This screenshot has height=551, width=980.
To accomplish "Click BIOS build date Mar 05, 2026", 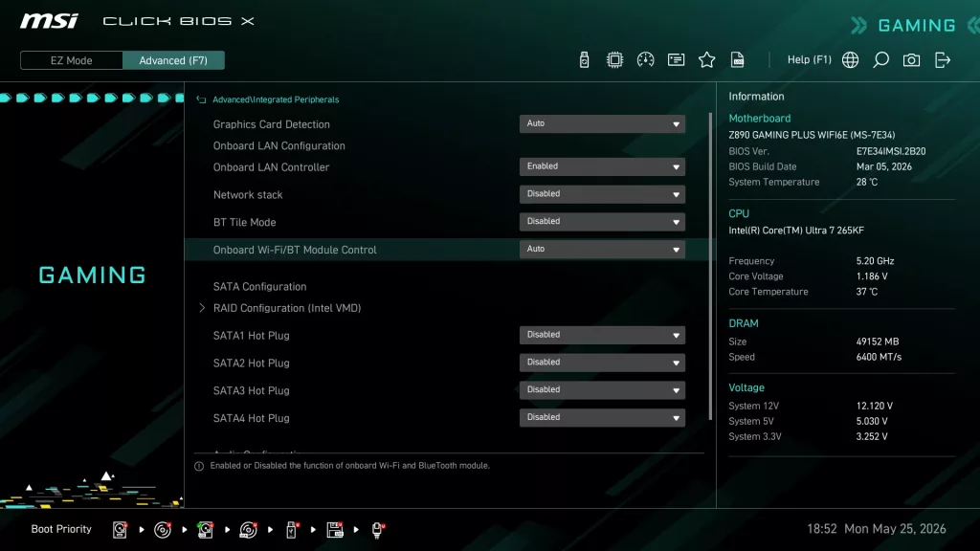I will pos(883,166).
